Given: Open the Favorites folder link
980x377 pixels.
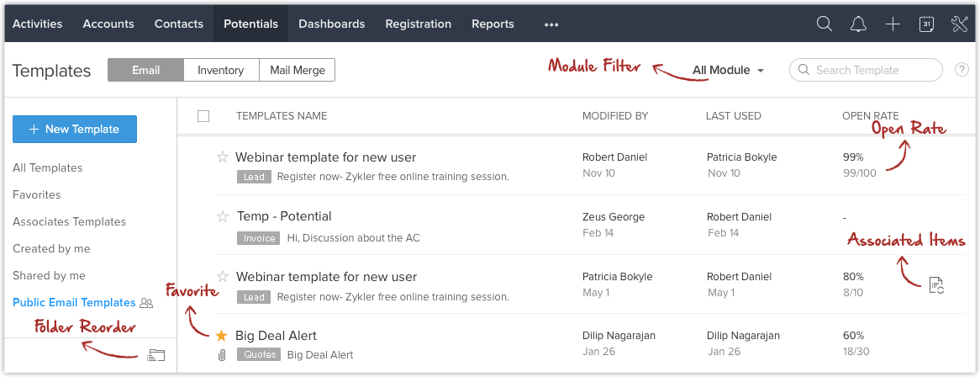Looking at the screenshot, I should pos(37,194).
